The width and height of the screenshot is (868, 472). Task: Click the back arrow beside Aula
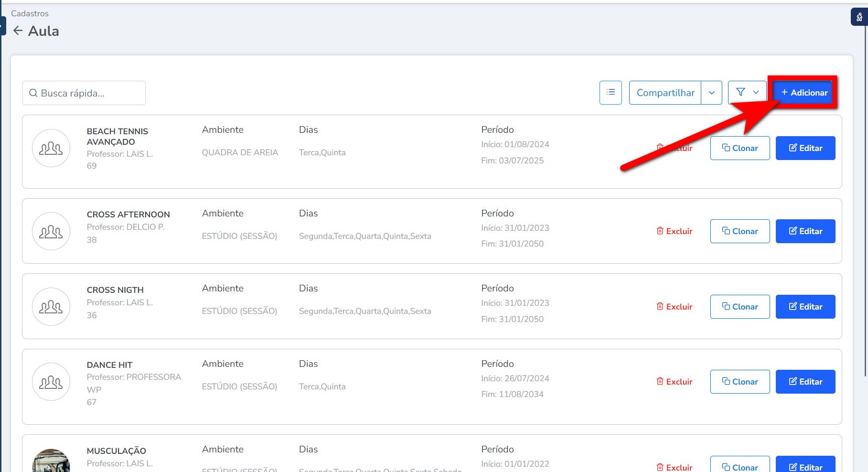pos(18,31)
